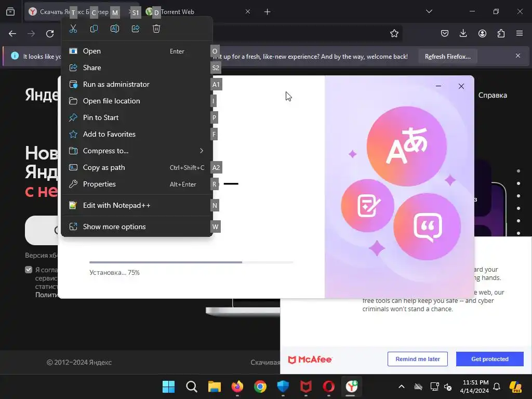Select Run as administrator
Screen dimensions: 532x399
click(137, 85)
